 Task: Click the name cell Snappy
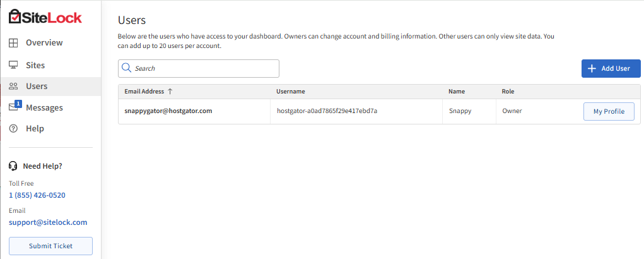click(460, 111)
